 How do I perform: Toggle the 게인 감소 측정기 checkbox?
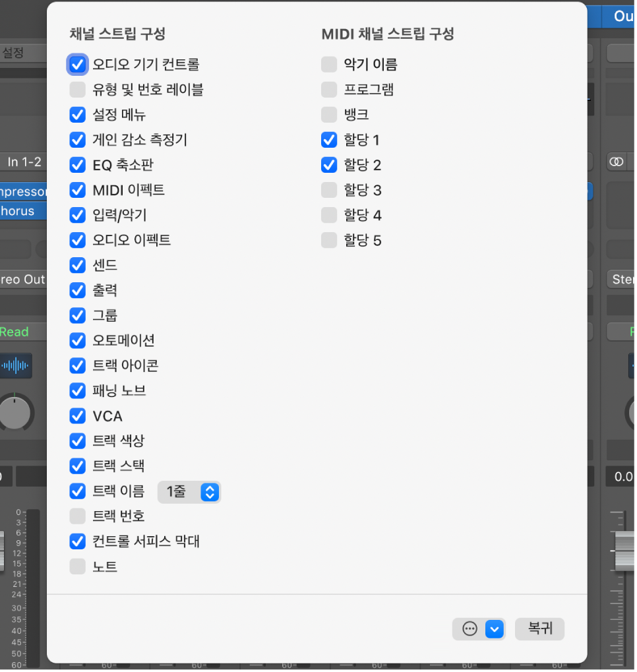point(78,140)
